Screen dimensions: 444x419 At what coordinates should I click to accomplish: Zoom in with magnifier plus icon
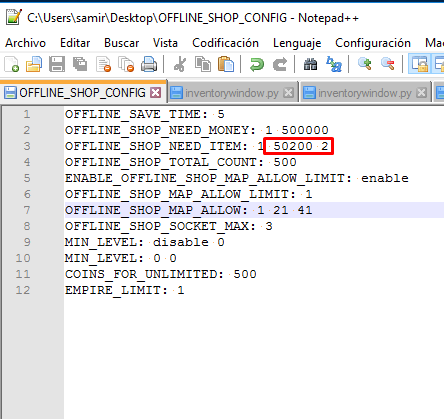[x=365, y=64]
